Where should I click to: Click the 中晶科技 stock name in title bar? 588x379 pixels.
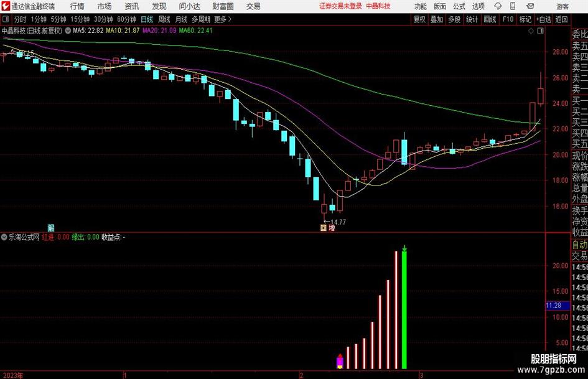point(378,6)
